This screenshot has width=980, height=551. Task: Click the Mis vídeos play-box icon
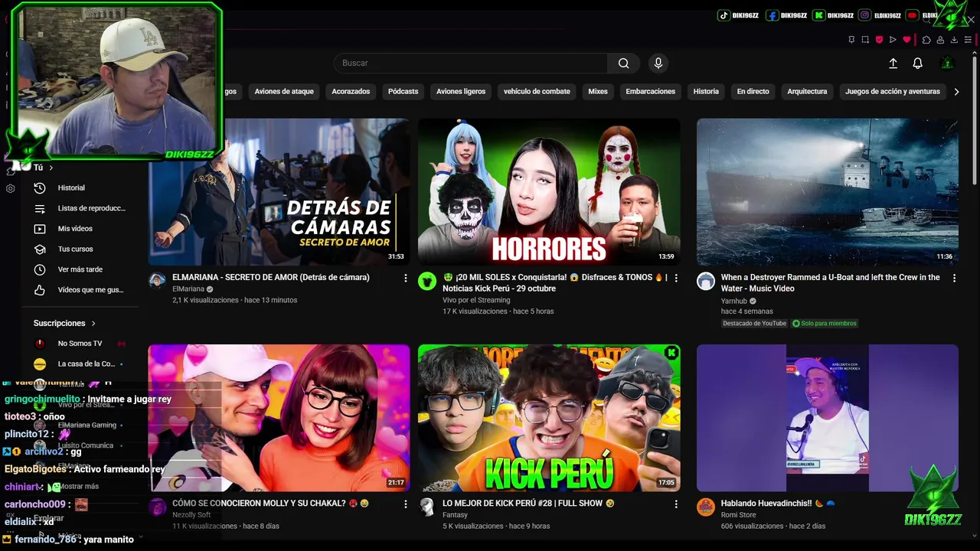[40, 229]
